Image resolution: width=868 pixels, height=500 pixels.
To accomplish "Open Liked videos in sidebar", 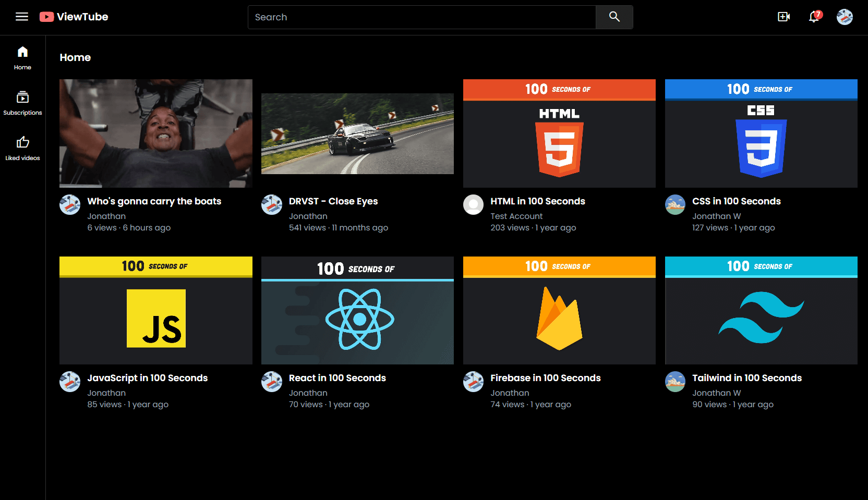I will 22,149.
